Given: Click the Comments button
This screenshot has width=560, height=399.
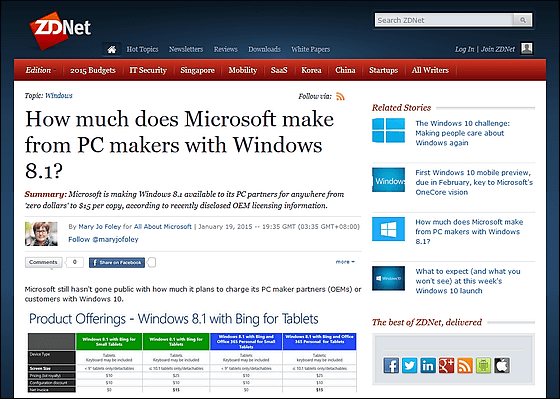Looking at the screenshot, I should pos(43,262).
